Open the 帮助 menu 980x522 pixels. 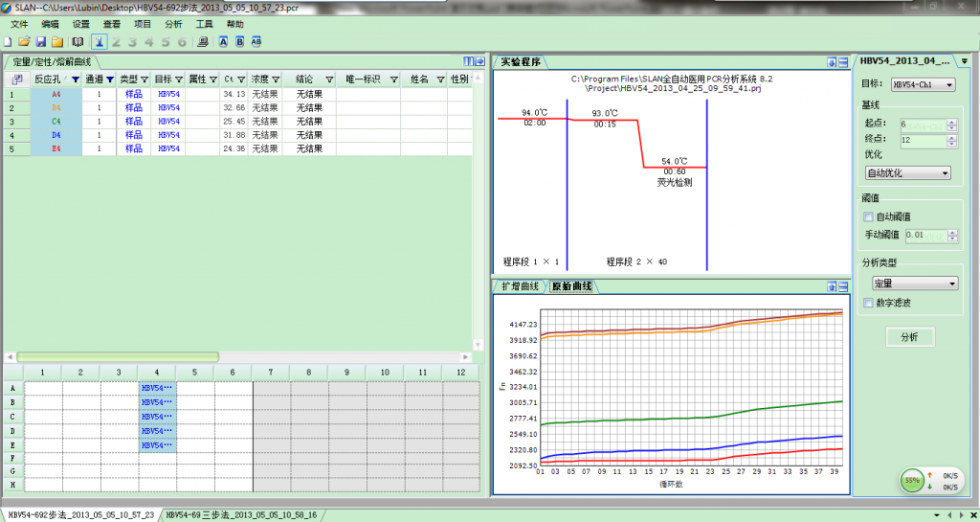[235, 24]
